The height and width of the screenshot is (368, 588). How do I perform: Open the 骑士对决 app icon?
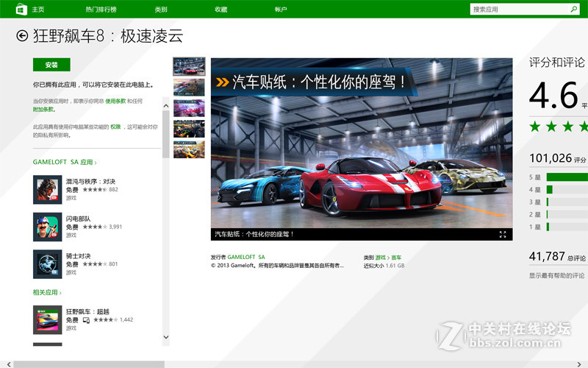pyautogui.click(x=47, y=264)
